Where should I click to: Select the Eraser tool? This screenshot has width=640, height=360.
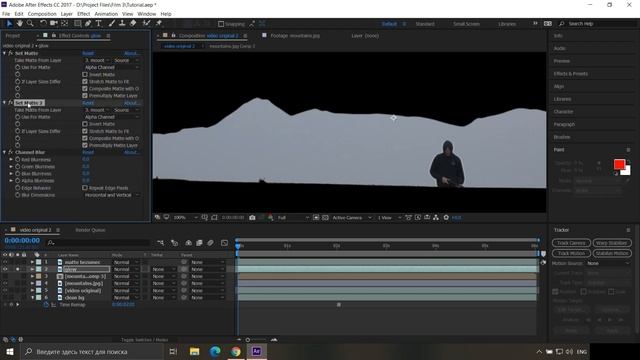click(x=133, y=24)
